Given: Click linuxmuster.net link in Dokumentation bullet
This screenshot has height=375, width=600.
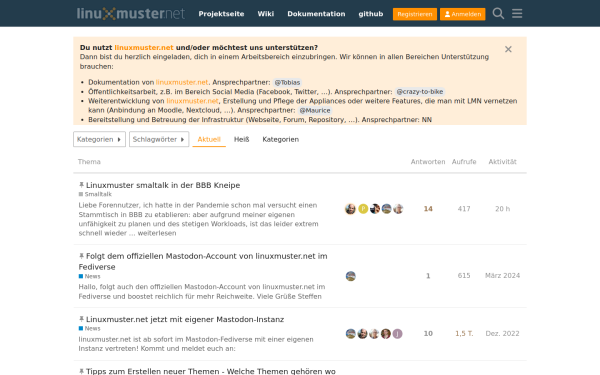Looking at the screenshot, I should pyautogui.click(x=182, y=82).
